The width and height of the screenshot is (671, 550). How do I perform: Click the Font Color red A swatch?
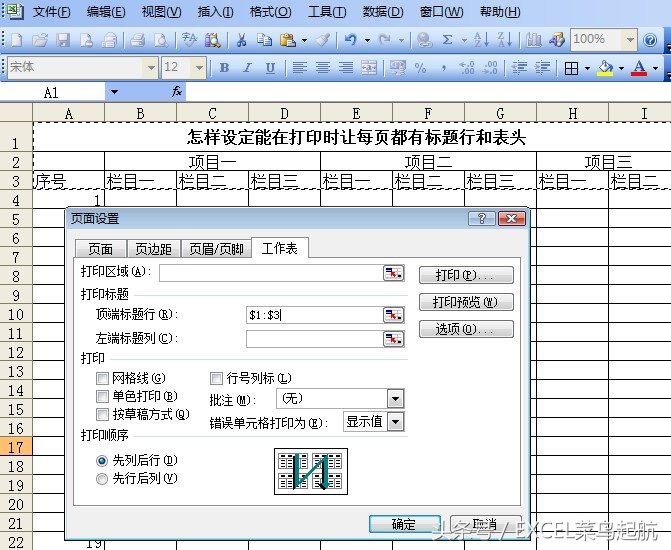click(639, 68)
